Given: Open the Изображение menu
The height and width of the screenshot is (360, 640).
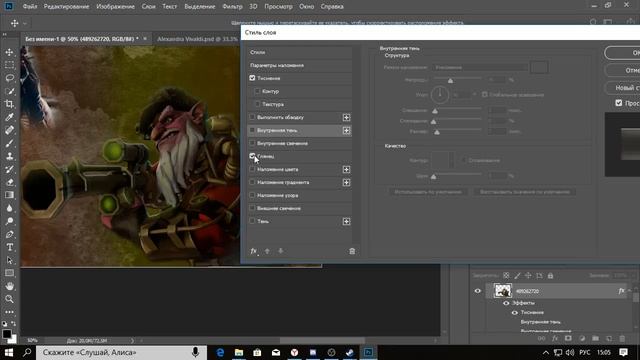Looking at the screenshot, I should coord(116,7).
